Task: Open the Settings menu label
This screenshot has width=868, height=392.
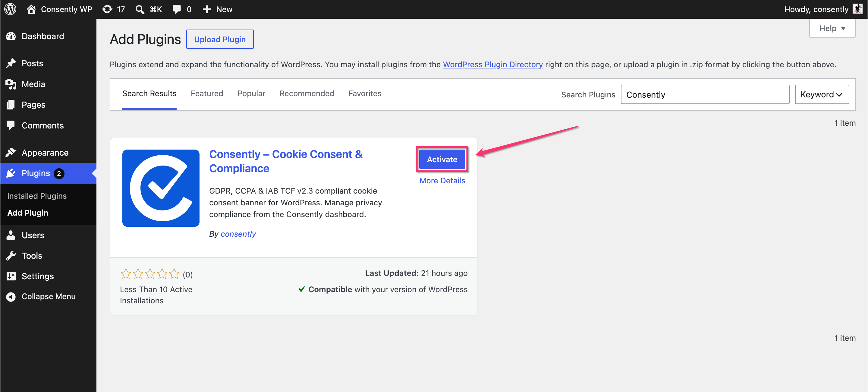Action: point(38,277)
